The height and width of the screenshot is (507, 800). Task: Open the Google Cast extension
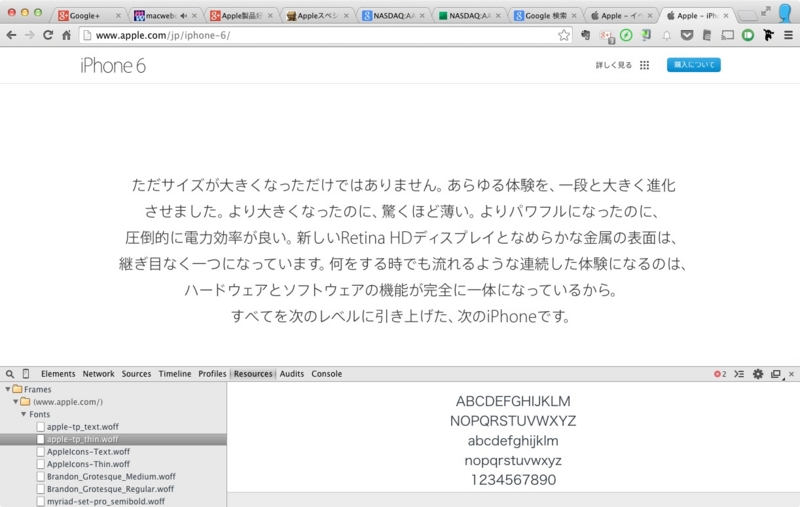click(727, 35)
